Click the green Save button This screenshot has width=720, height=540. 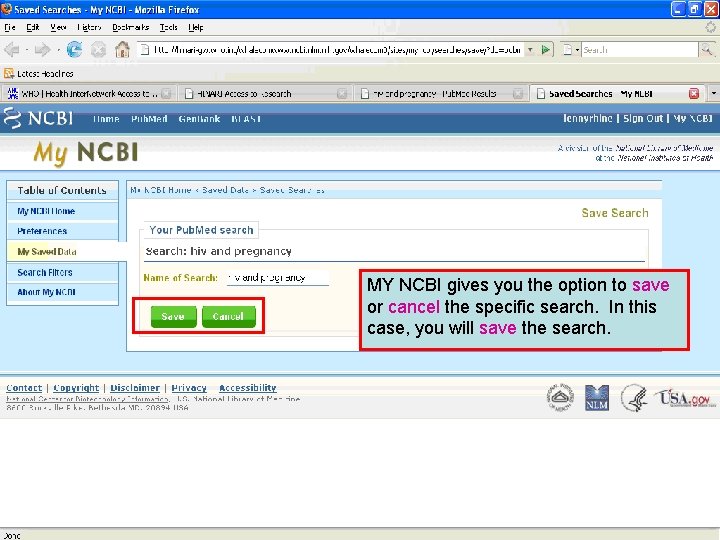pyautogui.click(x=173, y=316)
